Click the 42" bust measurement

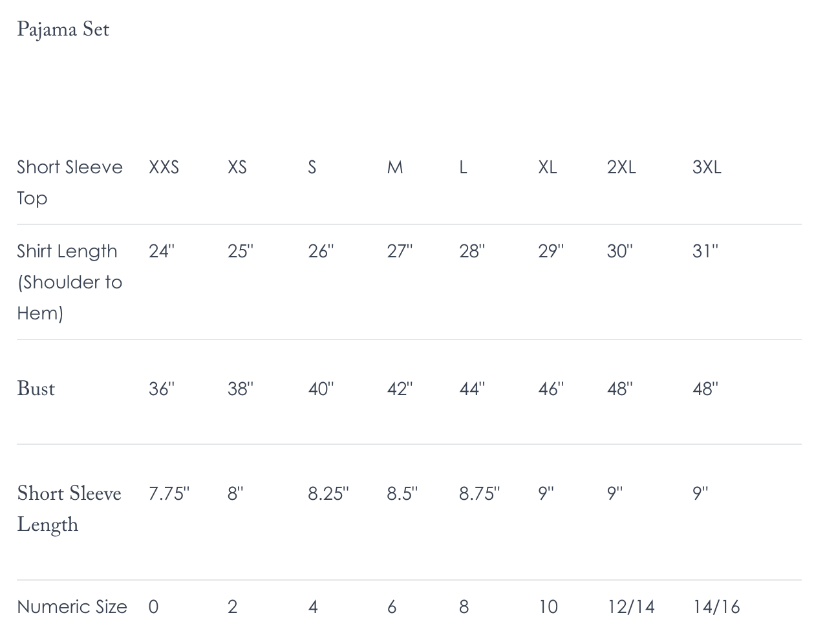400,389
